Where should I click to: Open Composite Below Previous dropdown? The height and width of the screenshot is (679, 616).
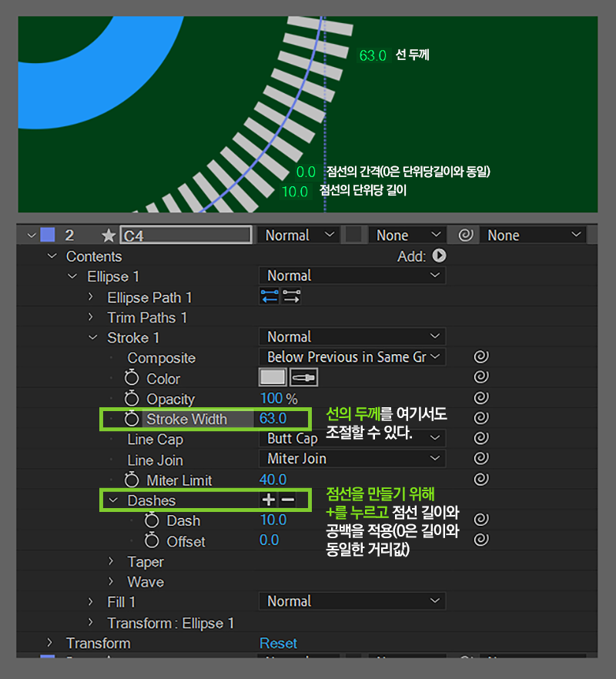pyautogui.click(x=352, y=357)
